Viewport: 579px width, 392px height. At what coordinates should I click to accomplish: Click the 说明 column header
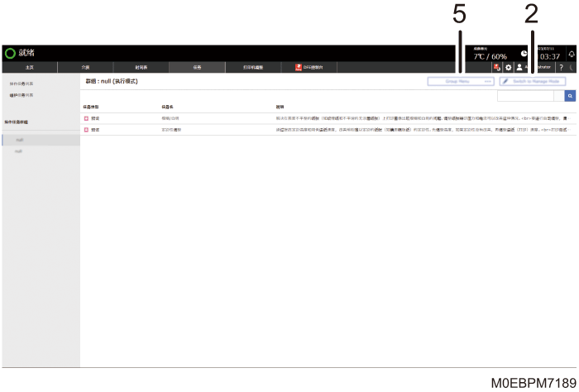[280, 107]
